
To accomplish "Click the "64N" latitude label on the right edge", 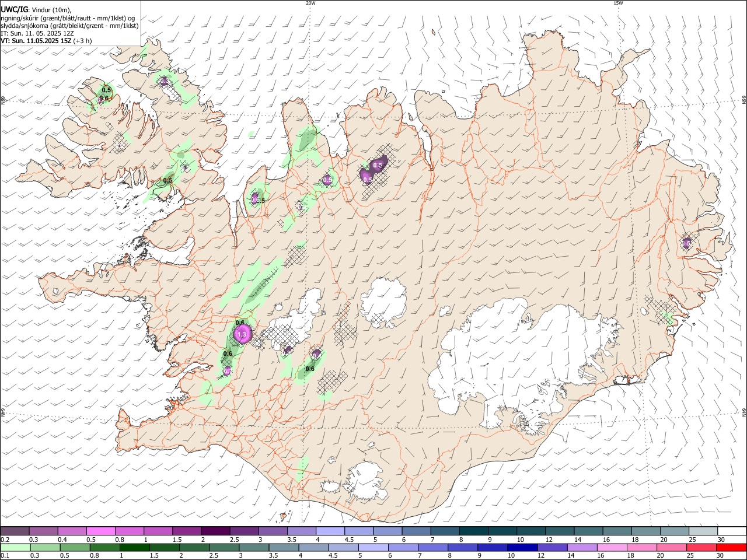I will pyautogui.click(x=744, y=412).
